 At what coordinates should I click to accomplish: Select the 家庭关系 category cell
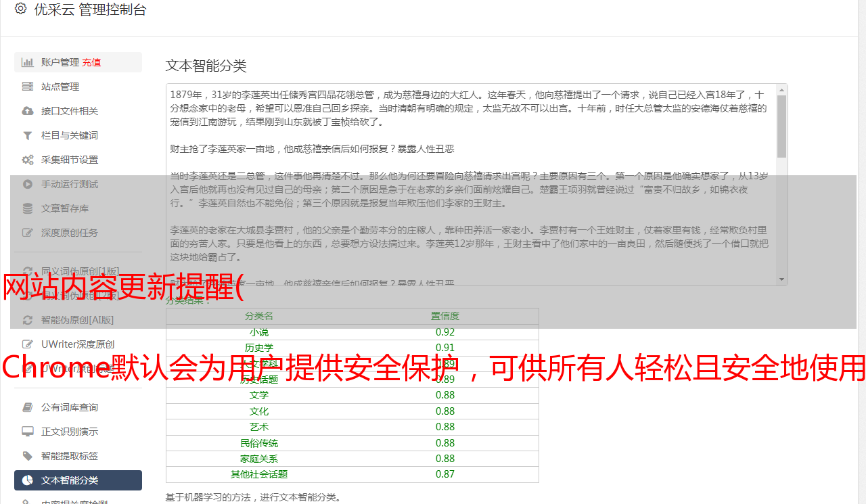click(259, 459)
